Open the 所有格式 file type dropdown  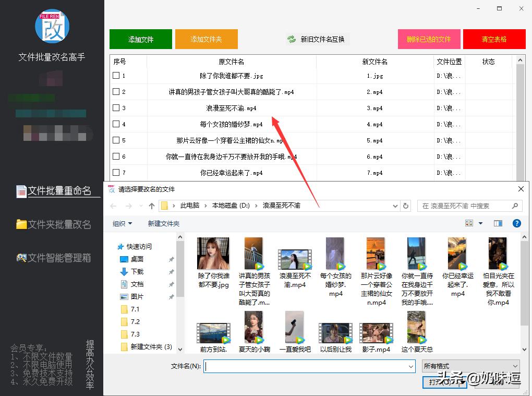[x=470, y=366]
